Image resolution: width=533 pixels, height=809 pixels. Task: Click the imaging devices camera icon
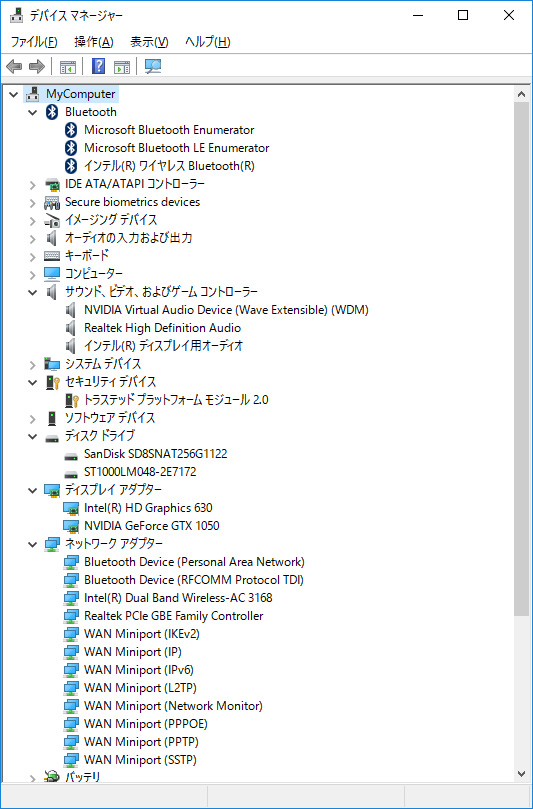click(x=52, y=220)
